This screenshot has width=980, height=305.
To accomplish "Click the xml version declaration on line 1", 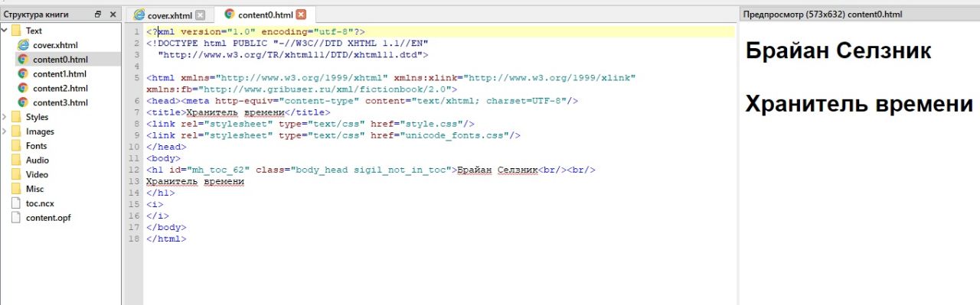I will tap(256, 31).
